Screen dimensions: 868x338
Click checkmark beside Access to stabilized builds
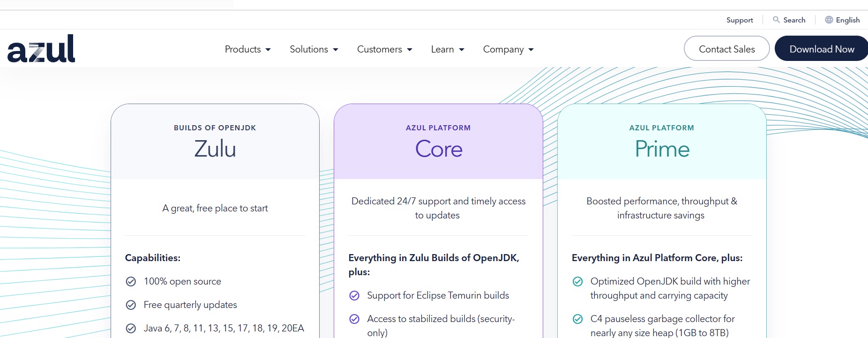(x=354, y=319)
